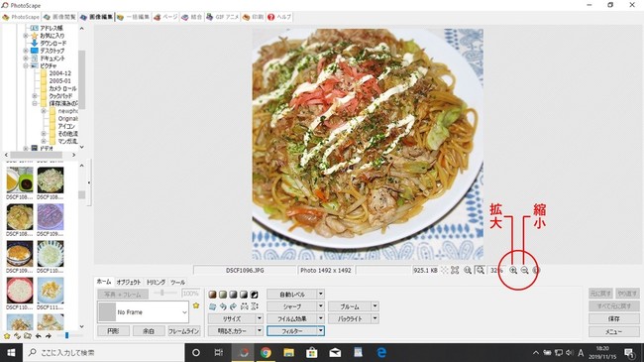Switch to the GIF アニメ tab
644x362 pixels.
[222, 17]
